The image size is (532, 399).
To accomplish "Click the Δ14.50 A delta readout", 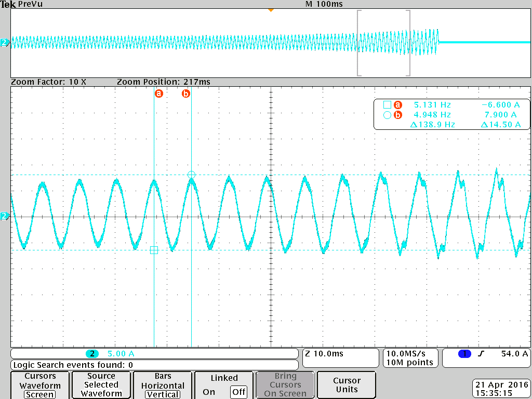I will 501,125.
